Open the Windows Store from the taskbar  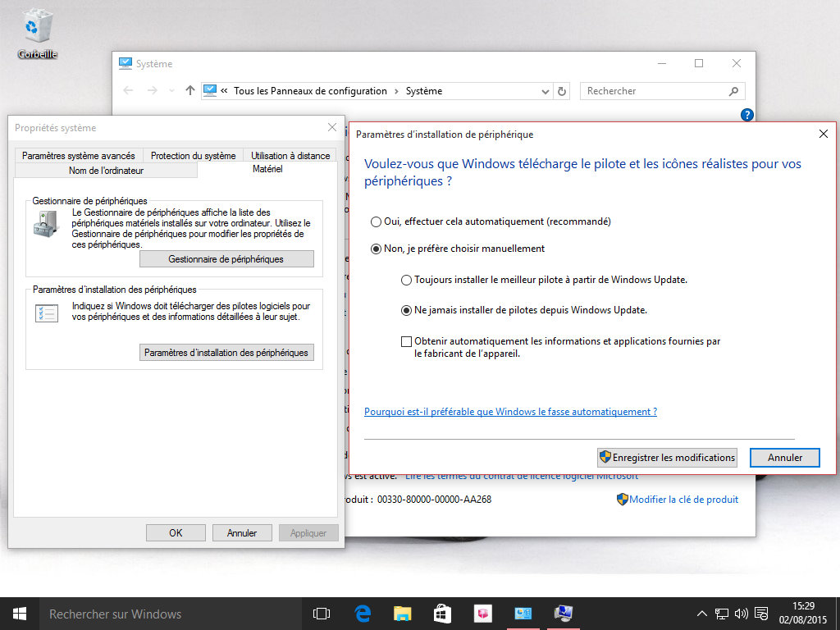pyautogui.click(x=442, y=614)
